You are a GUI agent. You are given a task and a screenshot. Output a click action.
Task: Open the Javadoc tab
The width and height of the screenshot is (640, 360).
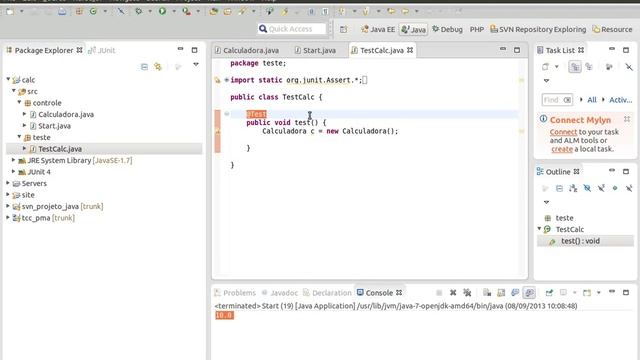coord(280,293)
